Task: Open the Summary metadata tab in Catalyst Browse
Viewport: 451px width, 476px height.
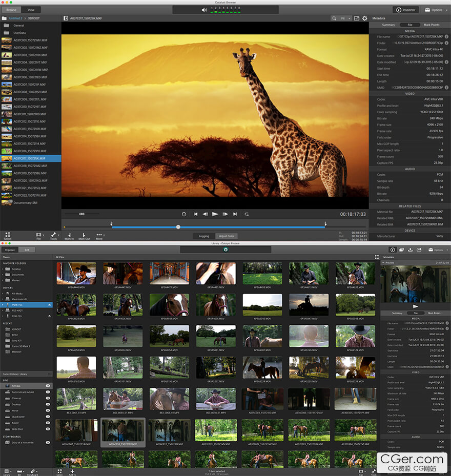Action: click(x=388, y=25)
